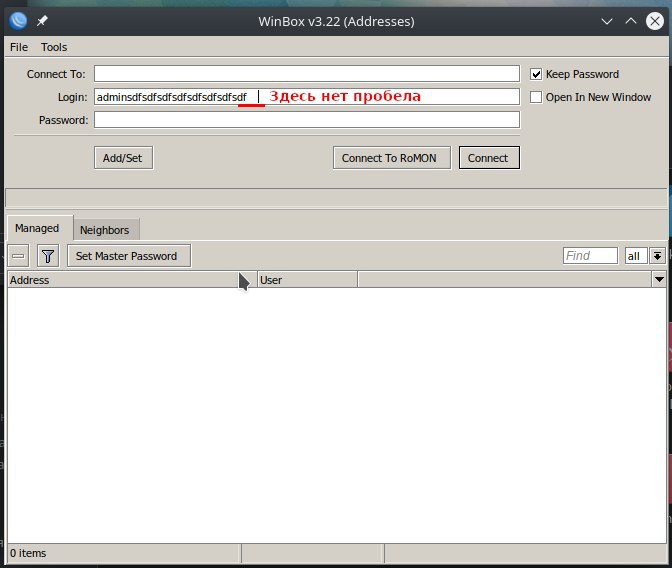Click the title bar up chevron

click(x=630, y=21)
